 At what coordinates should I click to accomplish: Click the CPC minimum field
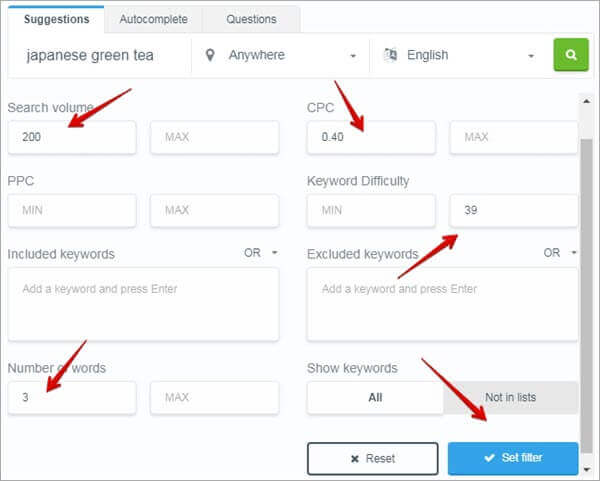click(x=371, y=138)
